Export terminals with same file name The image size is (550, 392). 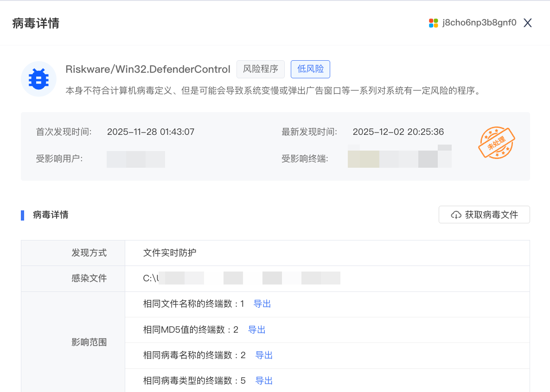(x=262, y=304)
